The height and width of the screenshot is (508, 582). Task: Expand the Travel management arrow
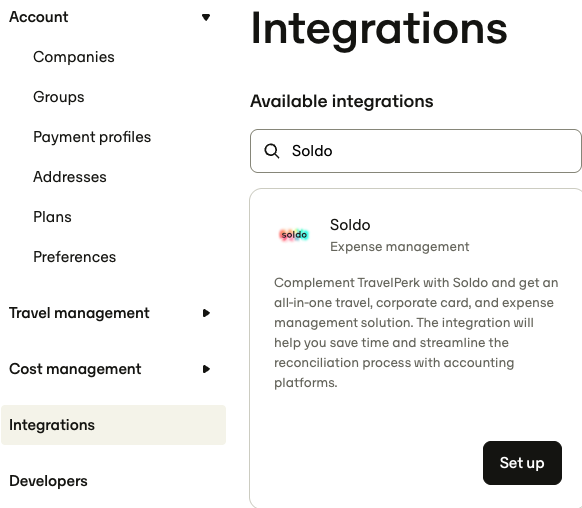point(206,313)
